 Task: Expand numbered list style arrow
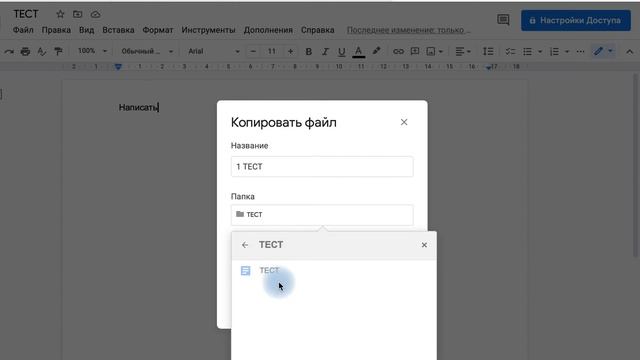[567, 52]
